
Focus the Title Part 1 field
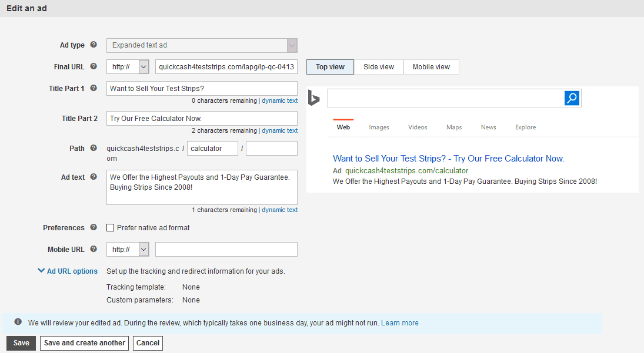(x=202, y=89)
